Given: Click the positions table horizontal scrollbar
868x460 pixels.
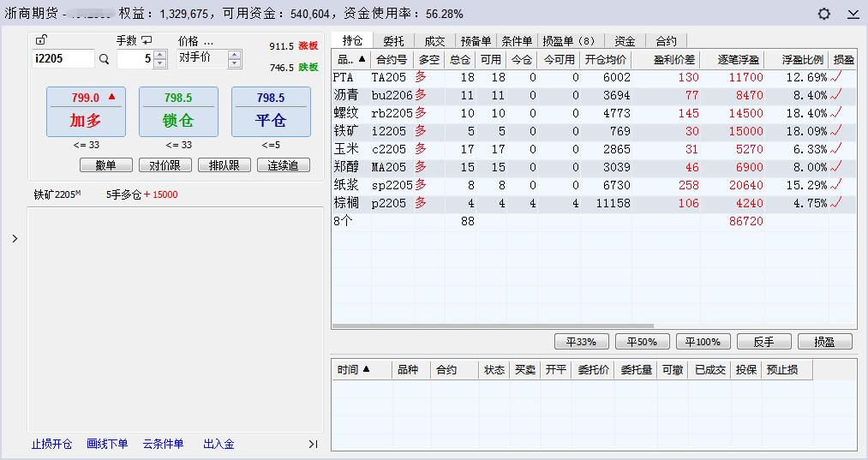Looking at the screenshot, I should click(494, 326).
